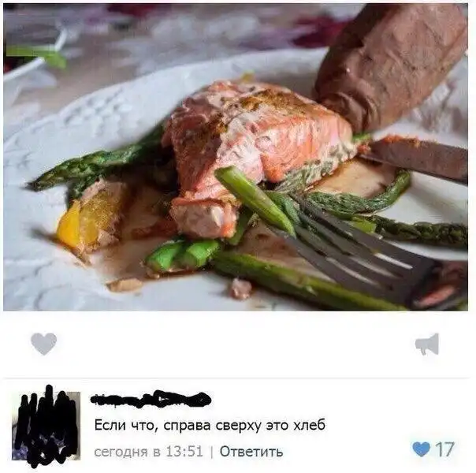Open the commenter's scribbled-out avatar
This screenshot has width=476, height=473.
pyautogui.click(x=46, y=426)
